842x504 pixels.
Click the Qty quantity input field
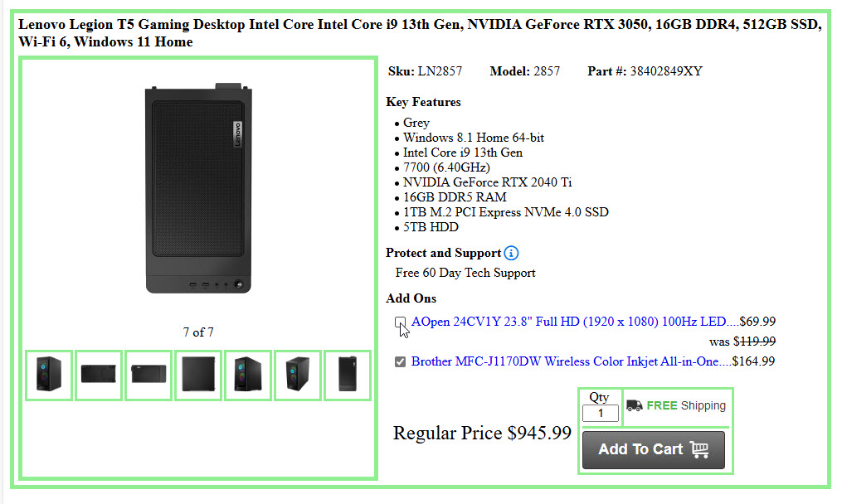tap(601, 414)
